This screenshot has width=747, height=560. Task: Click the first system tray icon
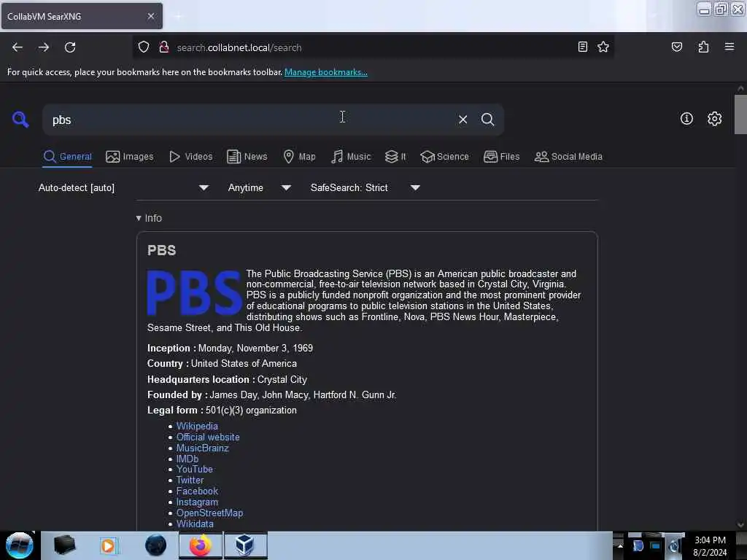click(638, 545)
